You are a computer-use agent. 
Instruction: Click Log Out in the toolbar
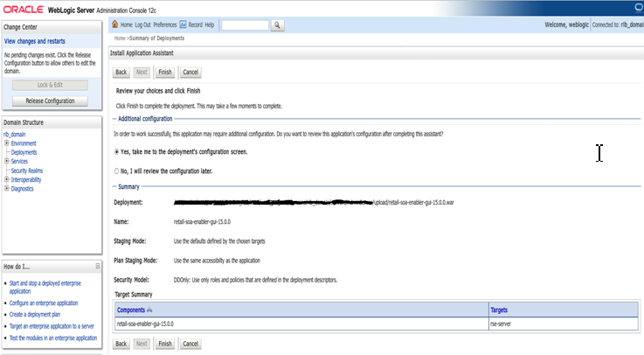point(143,24)
